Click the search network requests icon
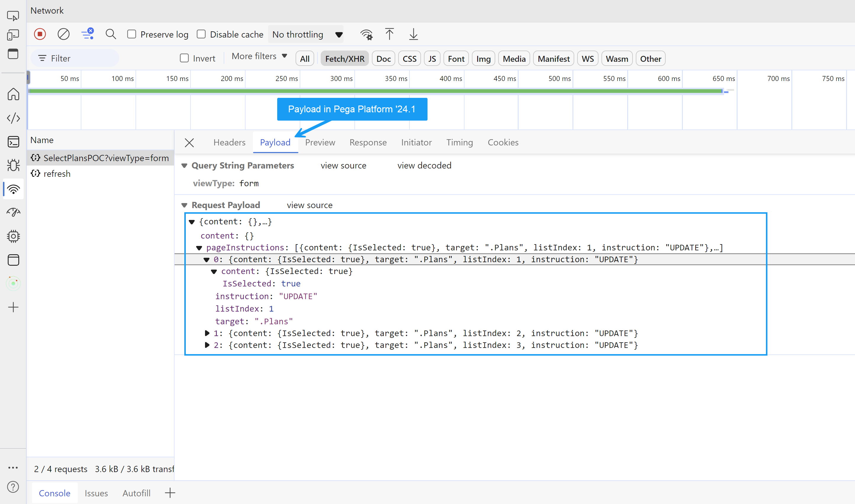This screenshot has height=504, width=855. point(110,34)
